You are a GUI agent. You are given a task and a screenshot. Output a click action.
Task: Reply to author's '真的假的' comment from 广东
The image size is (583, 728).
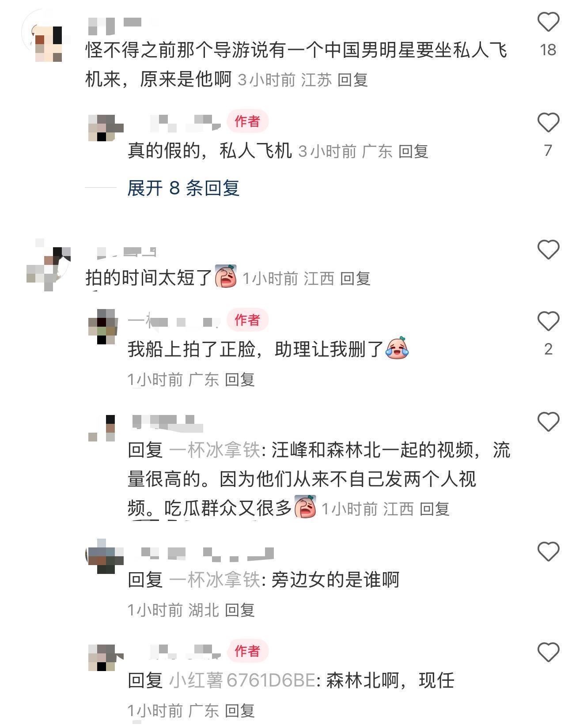coord(413,151)
